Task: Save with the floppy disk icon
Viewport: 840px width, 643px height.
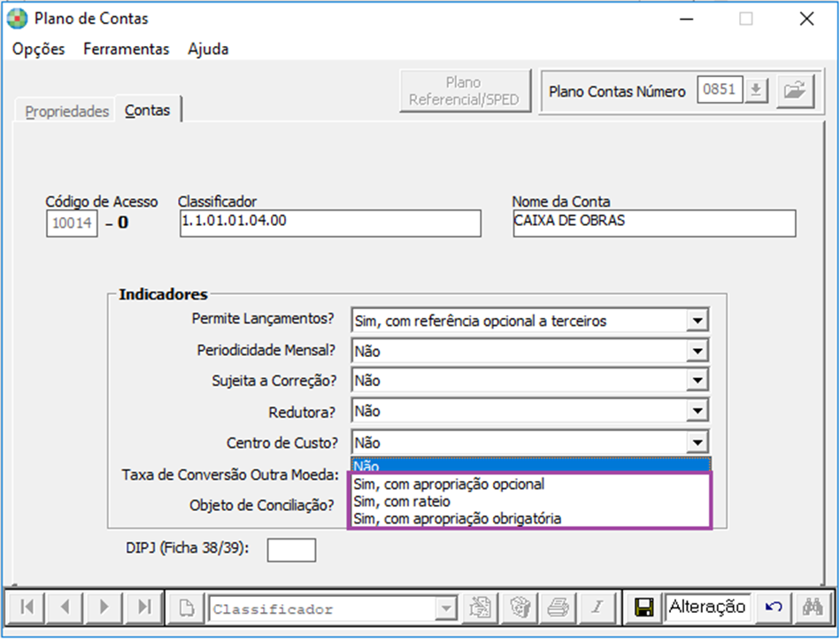Action: (643, 608)
